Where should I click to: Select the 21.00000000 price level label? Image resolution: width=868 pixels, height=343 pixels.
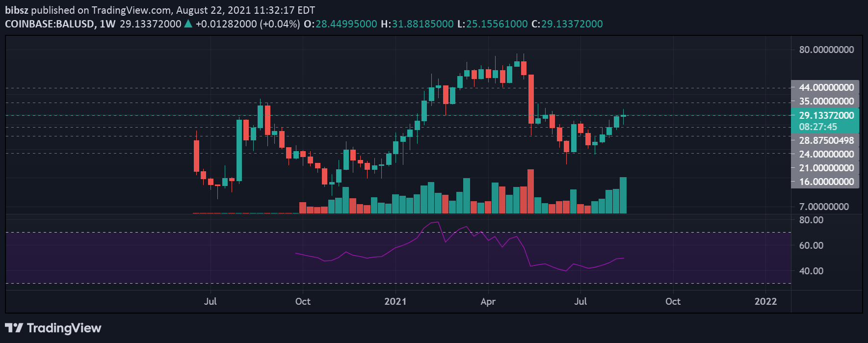pos(826,168)
